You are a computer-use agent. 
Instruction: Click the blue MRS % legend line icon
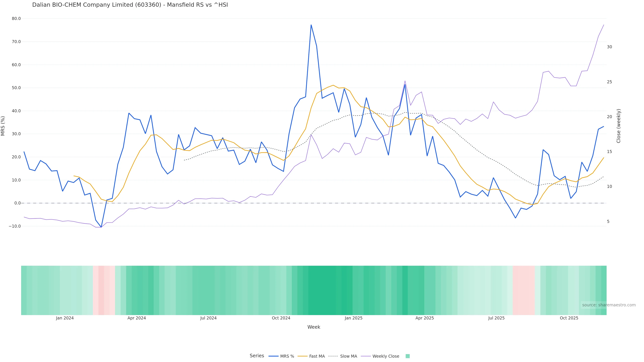tap(274, 356)
